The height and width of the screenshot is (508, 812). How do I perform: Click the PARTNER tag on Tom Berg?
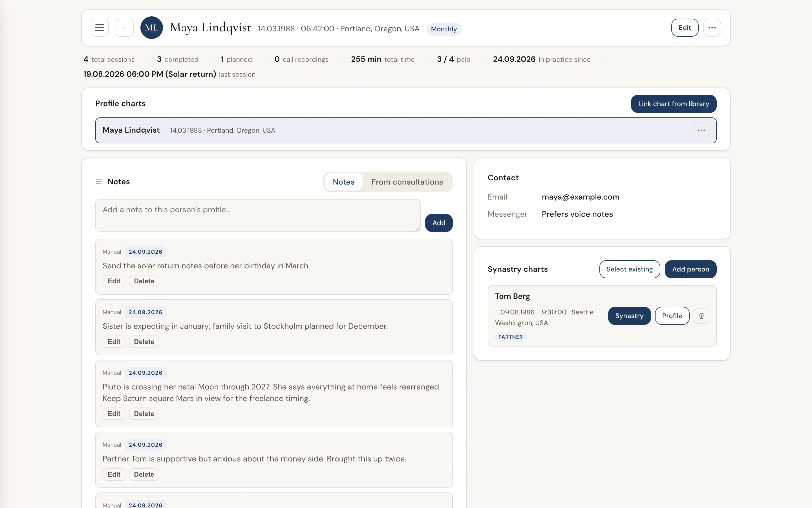pos(510,337)
